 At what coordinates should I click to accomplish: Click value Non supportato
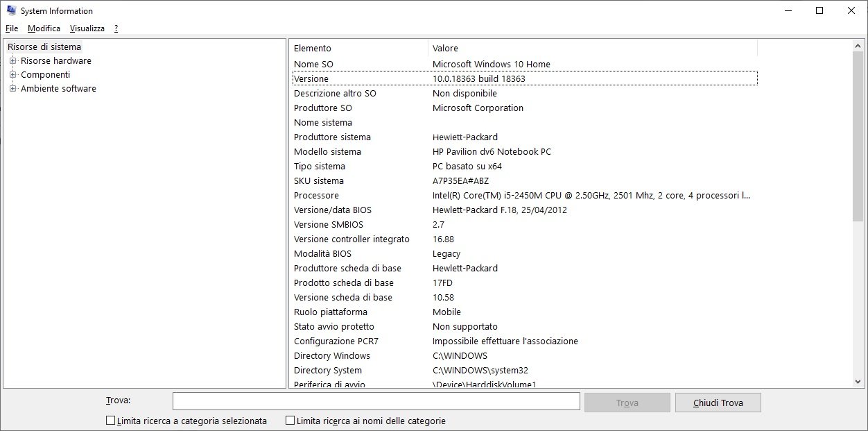coord(465,327)
